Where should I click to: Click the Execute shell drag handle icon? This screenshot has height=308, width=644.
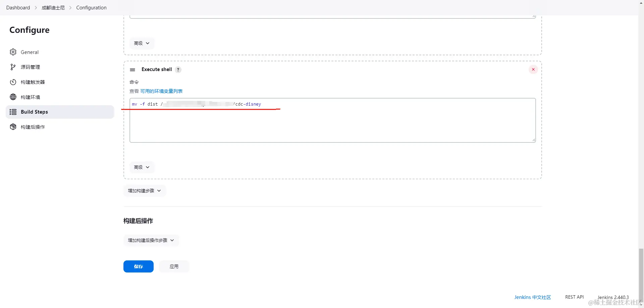pos(132,70)
